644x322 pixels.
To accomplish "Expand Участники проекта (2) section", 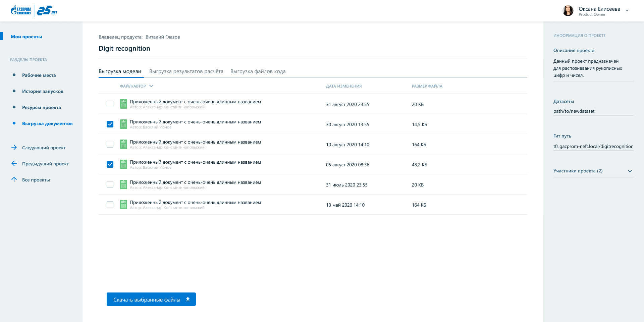I will (630, 171).
